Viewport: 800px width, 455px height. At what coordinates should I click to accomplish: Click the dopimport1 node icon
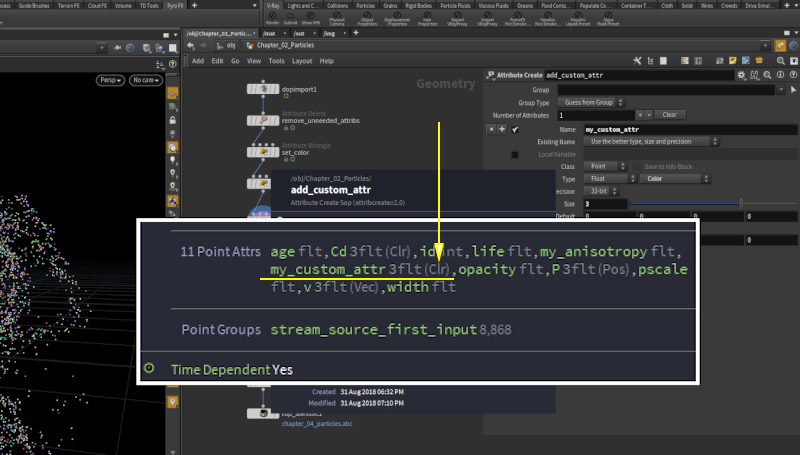(265, 89)
